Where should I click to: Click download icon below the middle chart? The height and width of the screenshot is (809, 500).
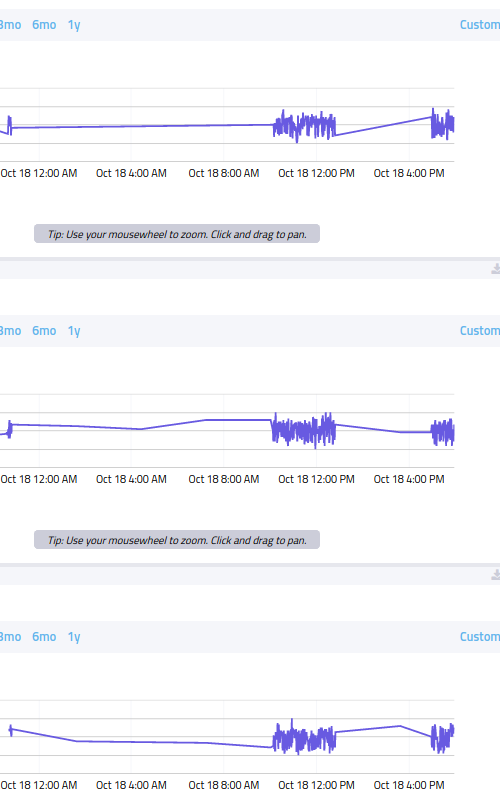(496, 575)
